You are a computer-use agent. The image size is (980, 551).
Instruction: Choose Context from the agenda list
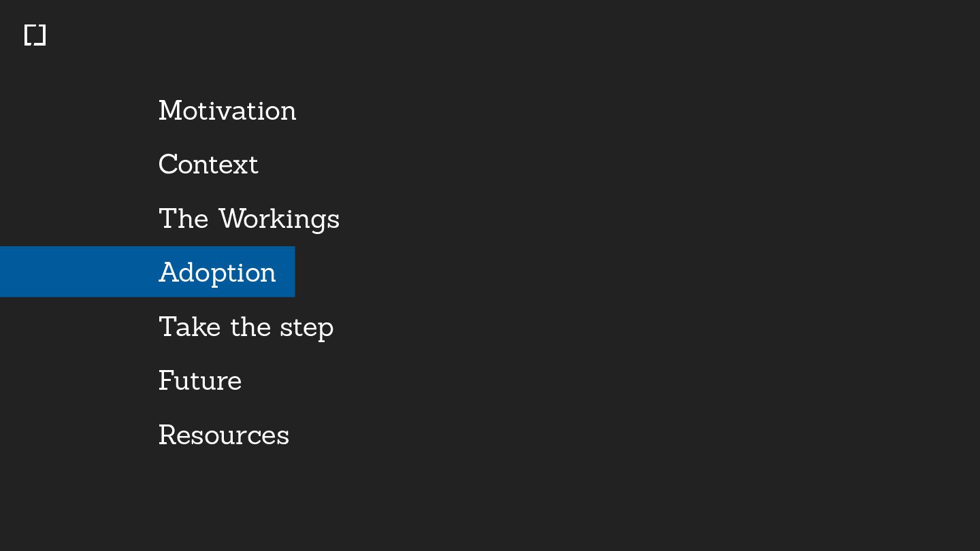coord(208,165)
